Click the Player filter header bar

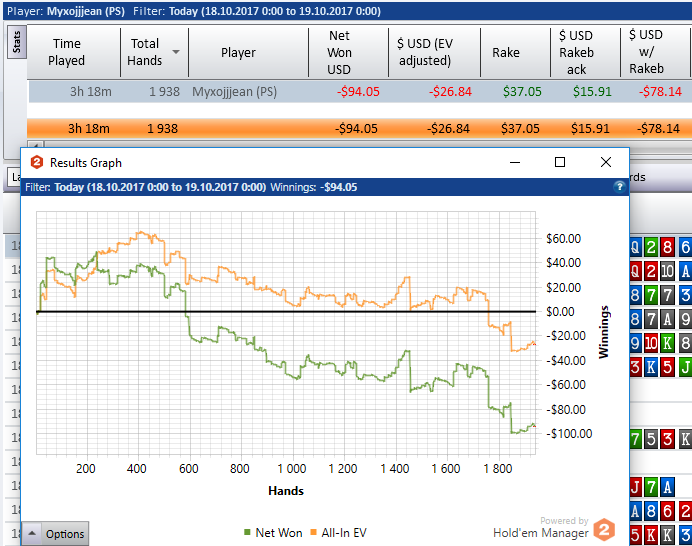tap(347, 11)
